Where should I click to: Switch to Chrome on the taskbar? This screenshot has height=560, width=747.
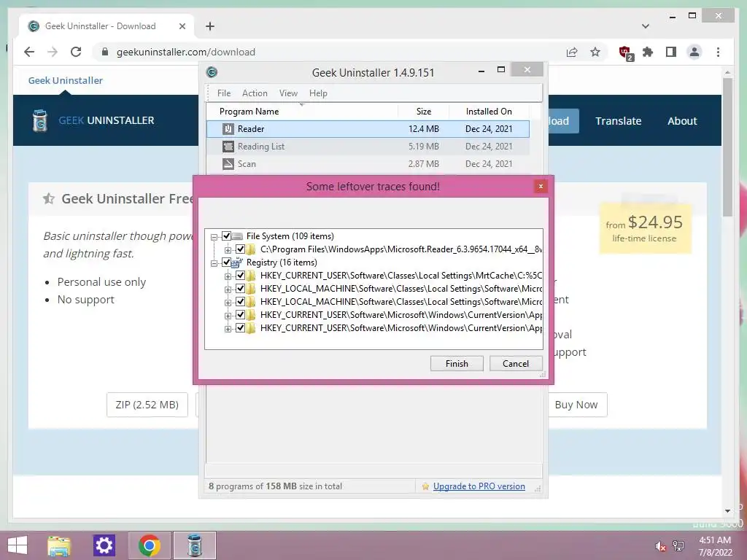[x=149, y=545]
